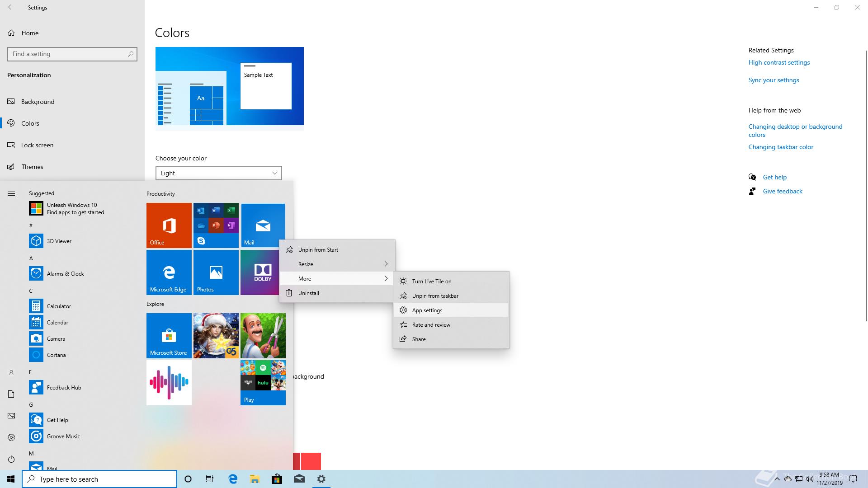This screenshot has height=488, width=868.
Task: Launch the Microsoft Edge tile
Action: point(169,272)
